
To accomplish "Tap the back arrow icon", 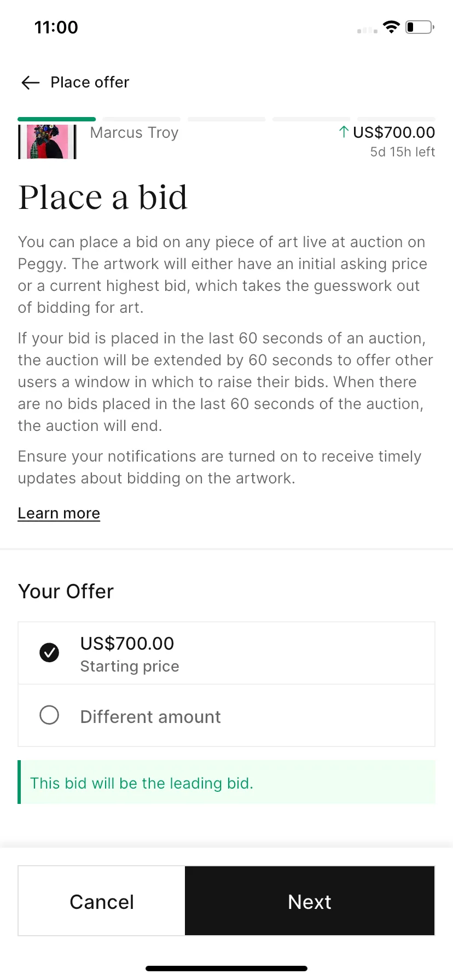I will [31, 83].
